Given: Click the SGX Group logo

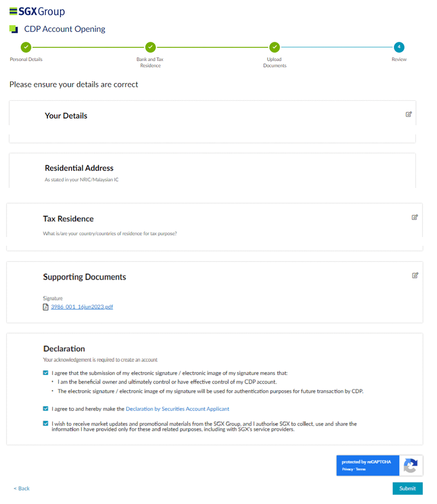Looking at the screenshot, I should click(35, 11).
